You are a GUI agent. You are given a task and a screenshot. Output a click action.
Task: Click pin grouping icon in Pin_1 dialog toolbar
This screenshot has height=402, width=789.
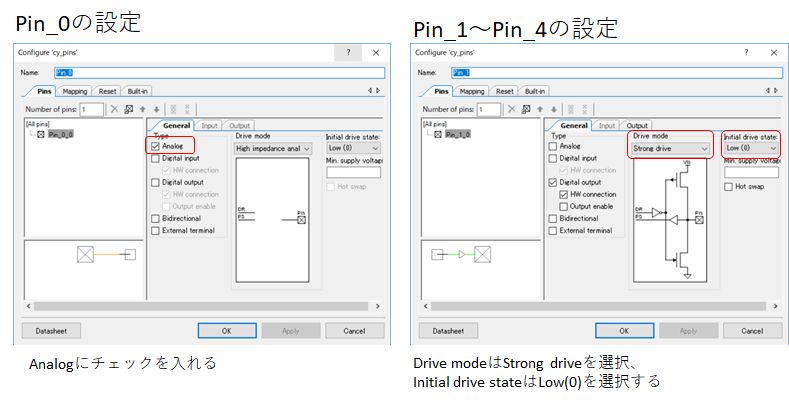(526, 109)
